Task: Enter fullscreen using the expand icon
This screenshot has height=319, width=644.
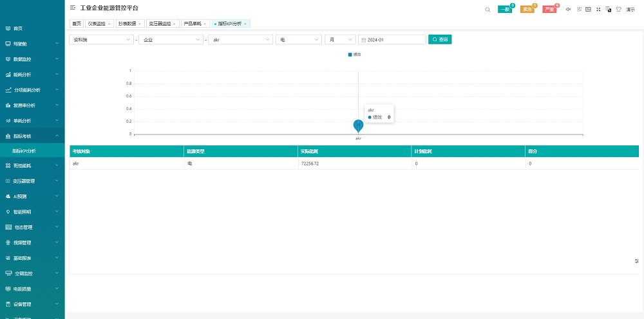Action: tap(598, 10)
